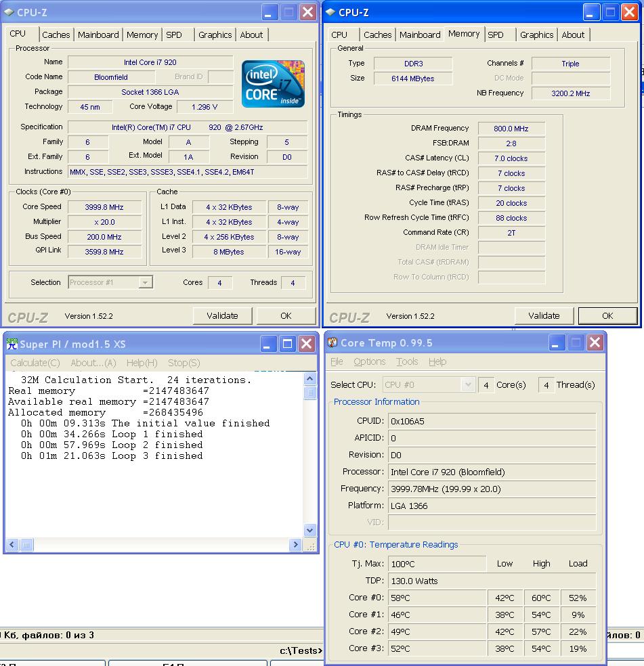Click the CAS# Latency value 7.0 clocks
This screenshot has width=644, height=666.
coord(511,158)
